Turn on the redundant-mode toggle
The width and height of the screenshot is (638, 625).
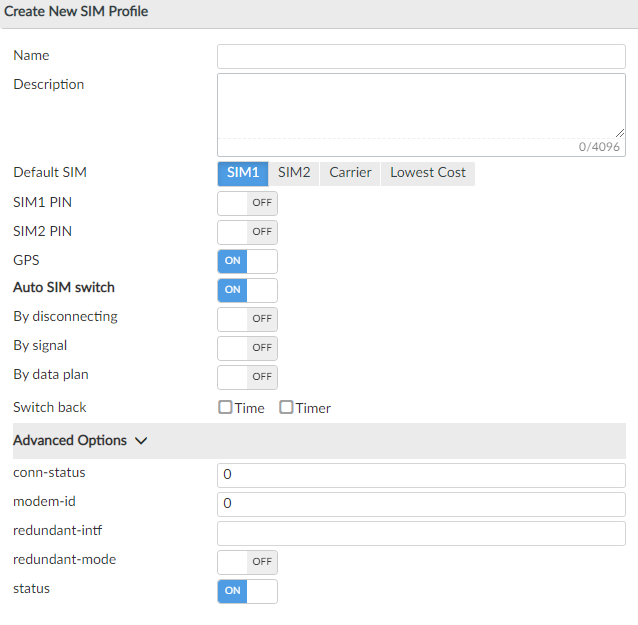click(247, 562)
